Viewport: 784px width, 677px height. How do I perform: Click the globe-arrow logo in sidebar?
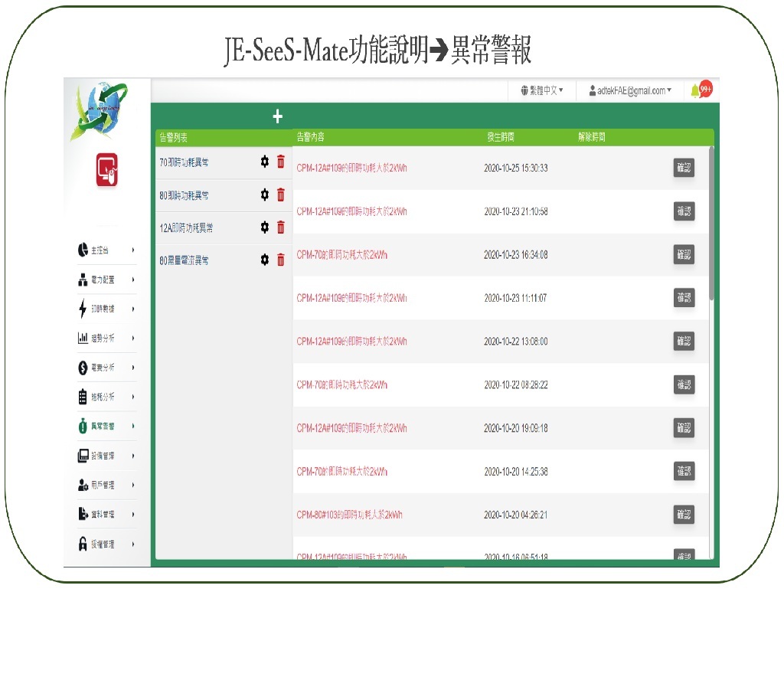pos(99,112)
